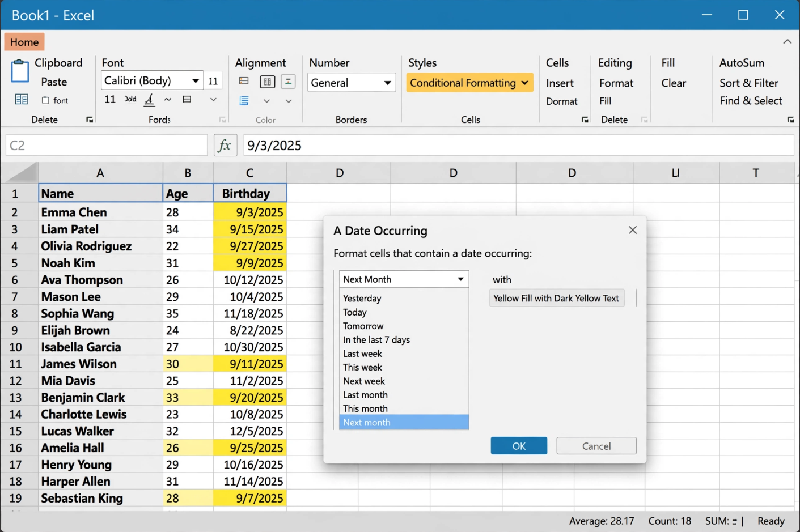Image resolution: width=800 pixels, height=532 pixels.
Task: Click the Find & Select button
Action: [751, 100]
